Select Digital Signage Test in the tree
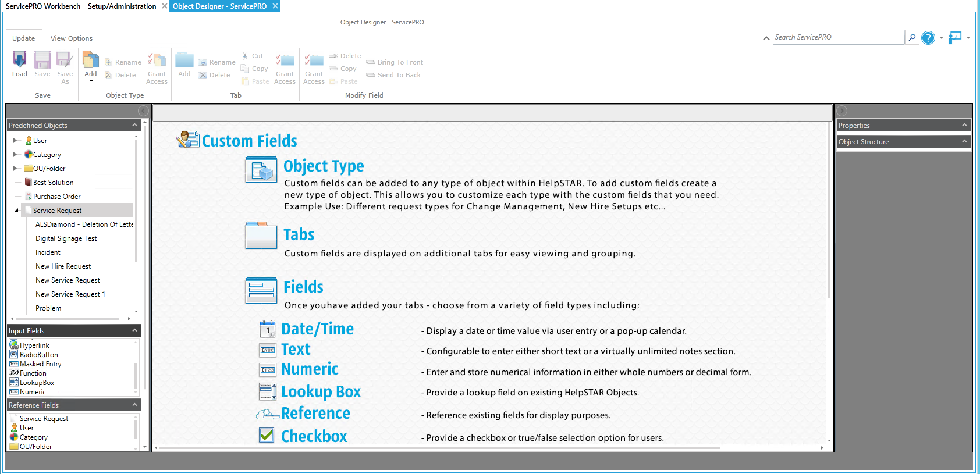This screenshot has width=980, height=474. click(x=66, y=238)
